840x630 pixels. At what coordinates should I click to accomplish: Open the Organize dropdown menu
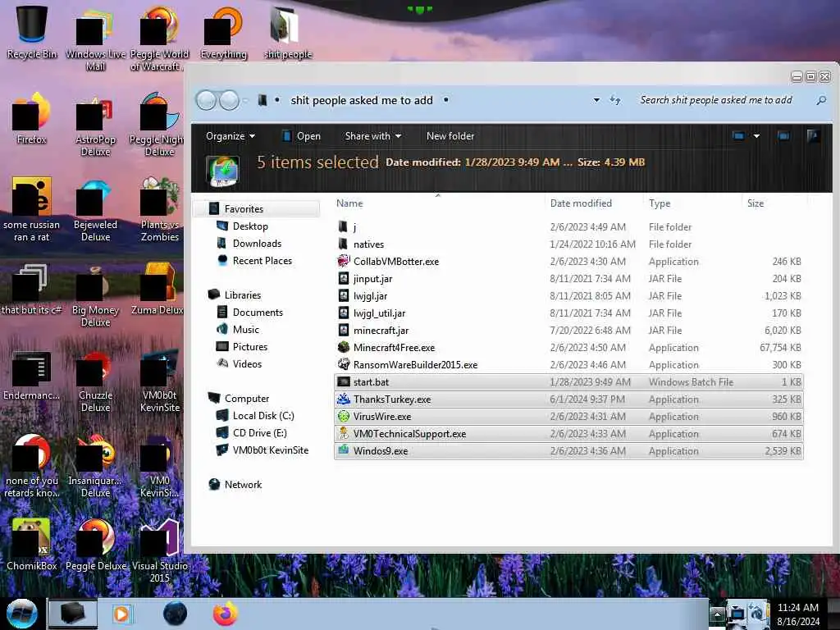[231, 136]
